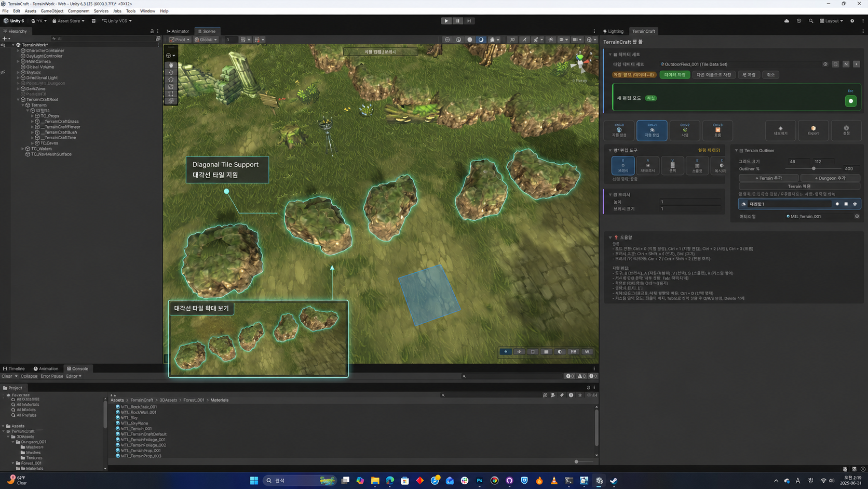Collapse the Terrain Outliner section
The height and width of the screenshot is (489, 868).
[736, 151]
